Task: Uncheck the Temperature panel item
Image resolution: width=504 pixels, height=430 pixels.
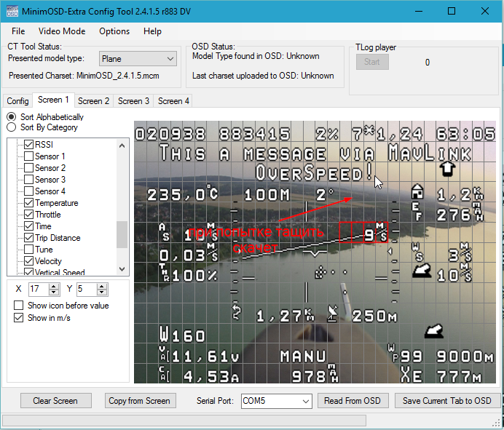Action: 29,203
